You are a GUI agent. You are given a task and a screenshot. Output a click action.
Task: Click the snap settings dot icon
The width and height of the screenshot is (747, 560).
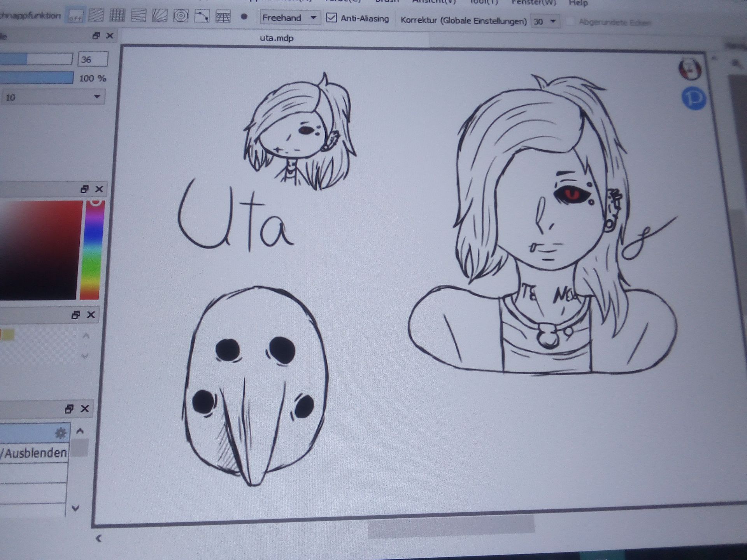(x=244, y=17)
